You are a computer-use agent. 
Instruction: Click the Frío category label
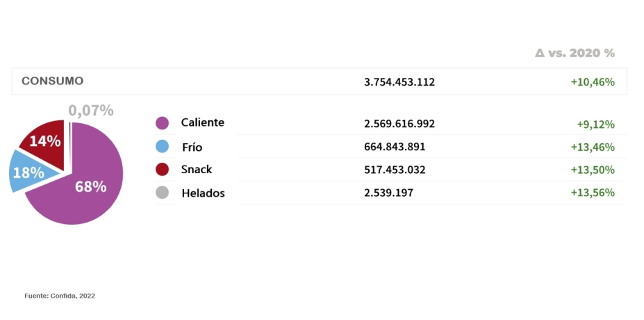coord(192,147)
